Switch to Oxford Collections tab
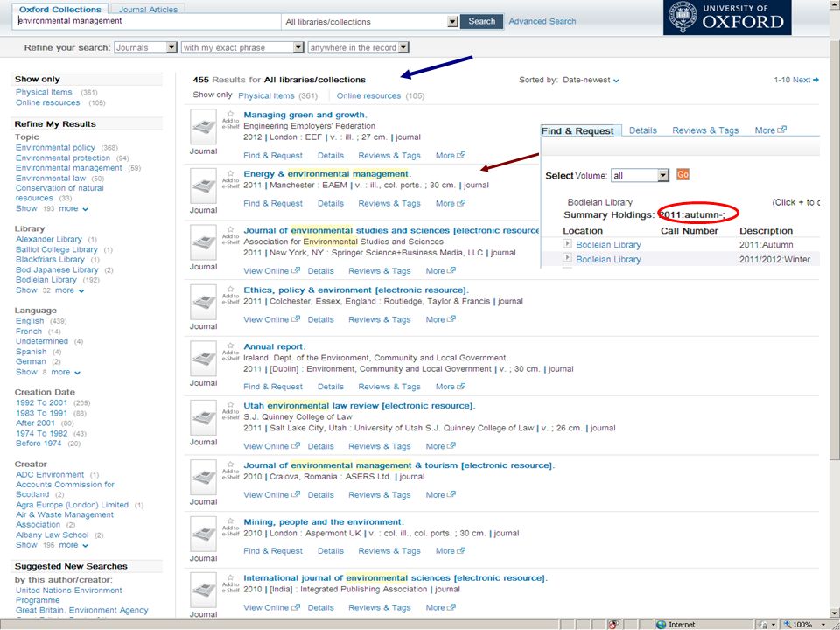Screen dimensions: 840x630 click(60, 9)
